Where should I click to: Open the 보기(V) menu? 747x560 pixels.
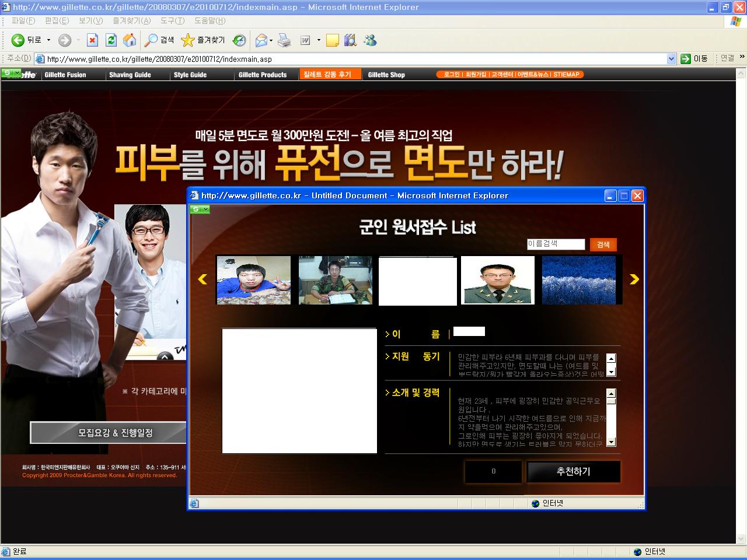click(x=90, y=21)
